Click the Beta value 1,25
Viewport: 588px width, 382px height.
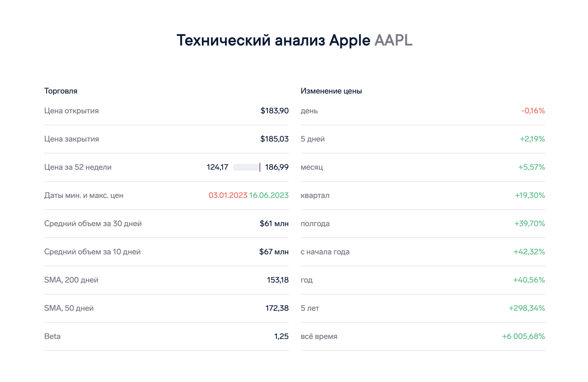281,336
